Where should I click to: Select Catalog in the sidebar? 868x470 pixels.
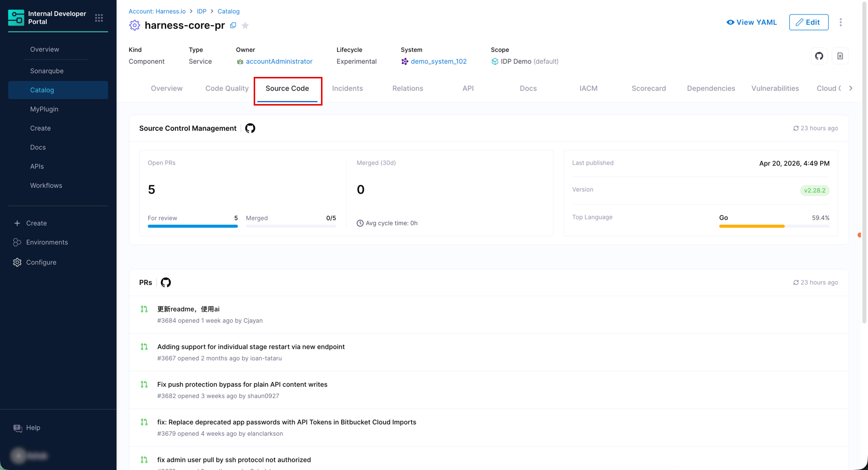[58, 90]
